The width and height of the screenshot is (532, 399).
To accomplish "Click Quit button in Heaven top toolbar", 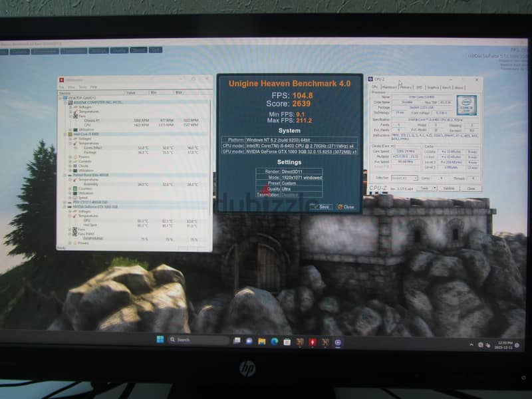I will tap(156, 50).
